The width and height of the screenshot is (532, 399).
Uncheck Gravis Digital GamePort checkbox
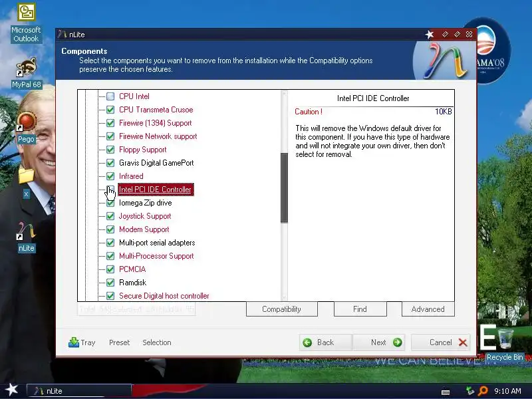pos(110,163)
